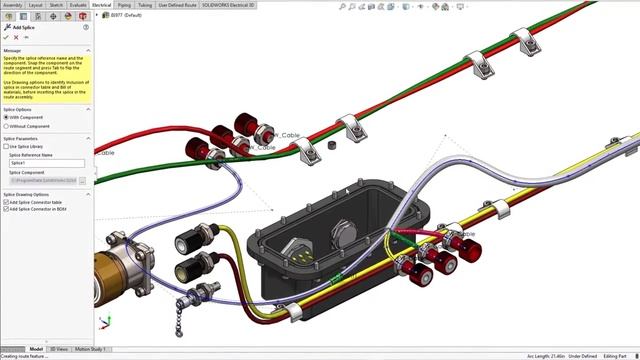
Task: Select the 3D Views bottom tab
Action: coord(59,349)
